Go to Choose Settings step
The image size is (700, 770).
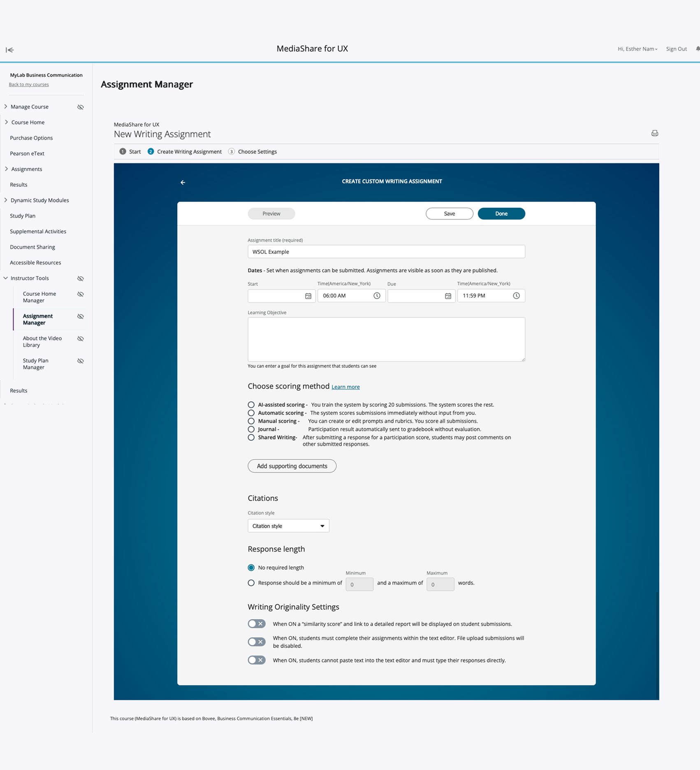(253, 152)
